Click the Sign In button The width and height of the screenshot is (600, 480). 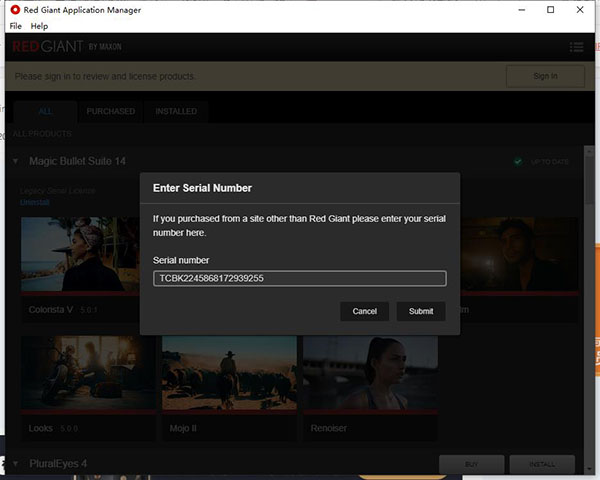point(545,76)
